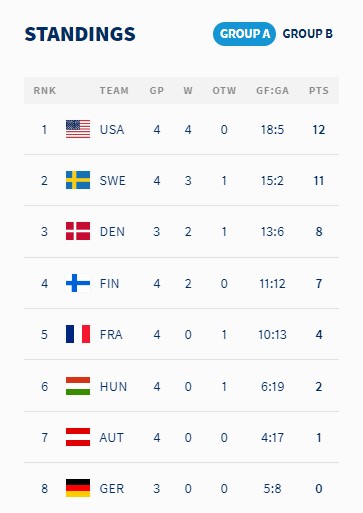This screenshot has width=363, height=513.
Task: Click the PTS column header
Action: coord(319,91)
